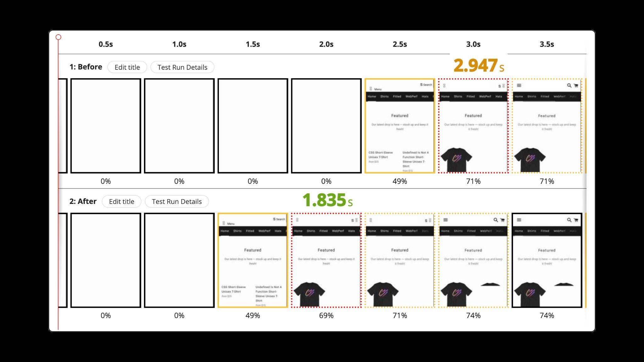Click the hamburger menu icon in After 3.0s frame
The image size is (644, 362).
tap(445, 220)
